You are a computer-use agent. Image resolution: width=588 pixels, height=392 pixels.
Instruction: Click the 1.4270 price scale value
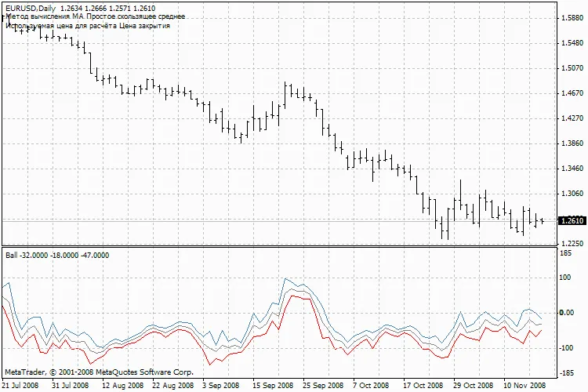(x=572, y=118)
